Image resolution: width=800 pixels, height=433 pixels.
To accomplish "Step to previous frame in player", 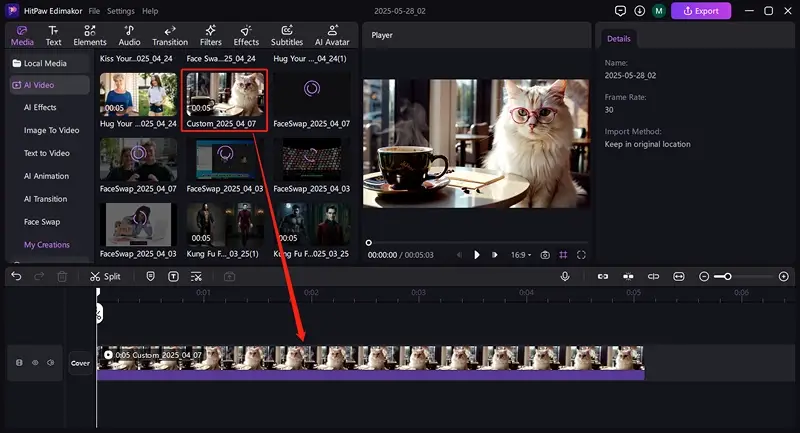I will point(459,254).
